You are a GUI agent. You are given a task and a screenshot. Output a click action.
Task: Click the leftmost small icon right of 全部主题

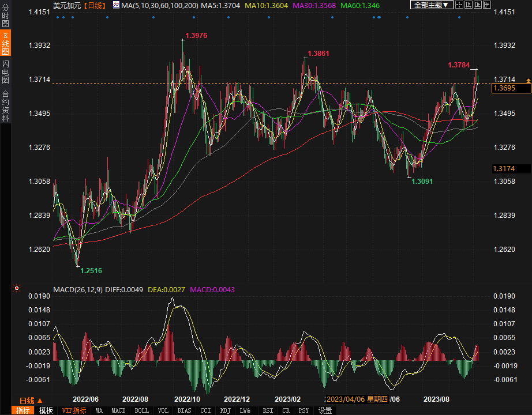click(x=459, y=5)
